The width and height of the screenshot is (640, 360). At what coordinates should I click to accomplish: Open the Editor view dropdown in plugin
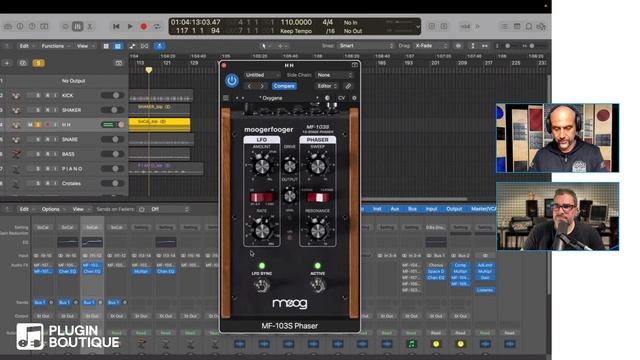coord(327,86)
